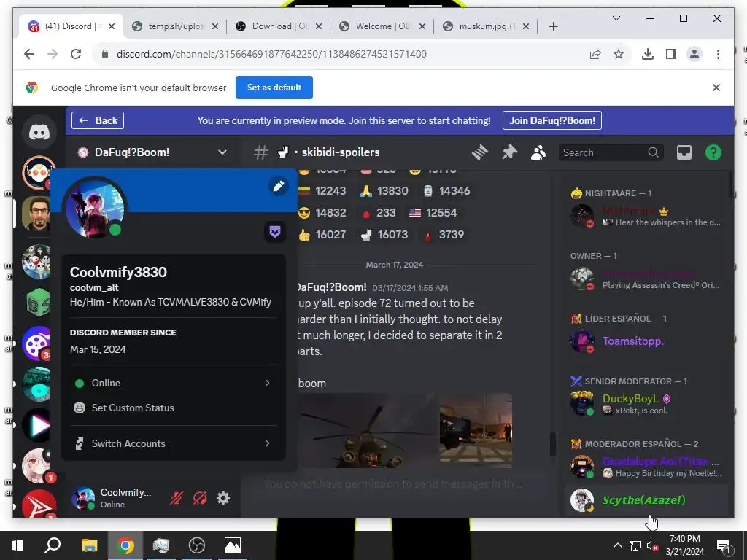Show hidden system tray icons chevron

click(617, 545)
